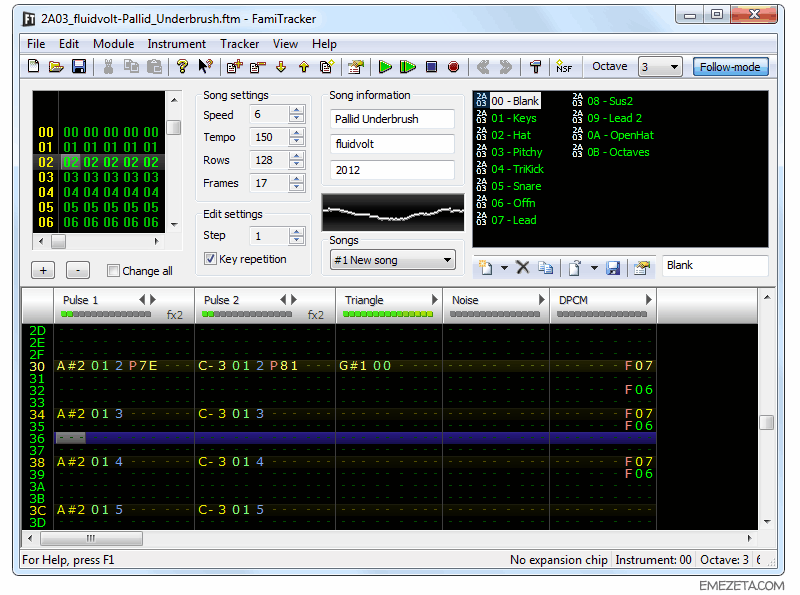Viewport: 800px width, 595px height.
Task: Toggle the Key repetition checkbox
Action: (x=210, y=259)
